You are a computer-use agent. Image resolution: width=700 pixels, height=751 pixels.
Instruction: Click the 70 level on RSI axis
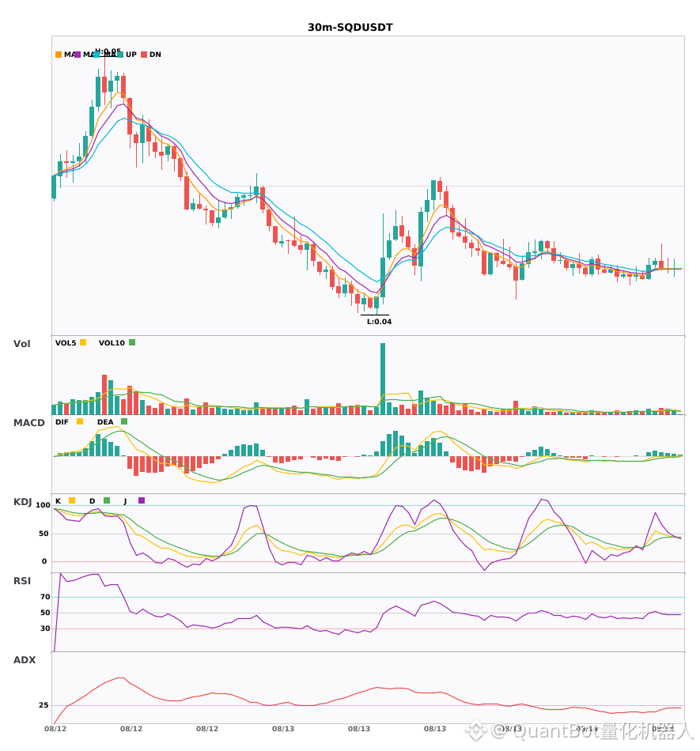coord(46,597)
